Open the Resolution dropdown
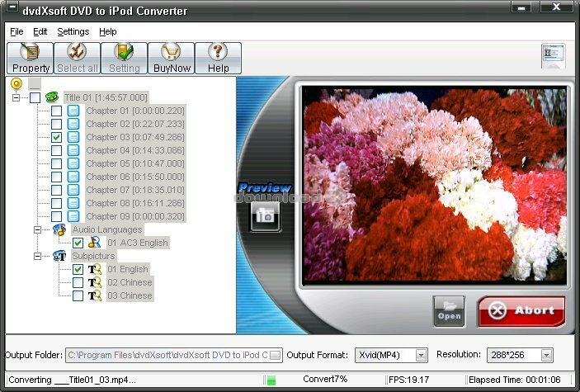Image resolution: width=580 pixels, height=392 pixels. click(546, 356)
